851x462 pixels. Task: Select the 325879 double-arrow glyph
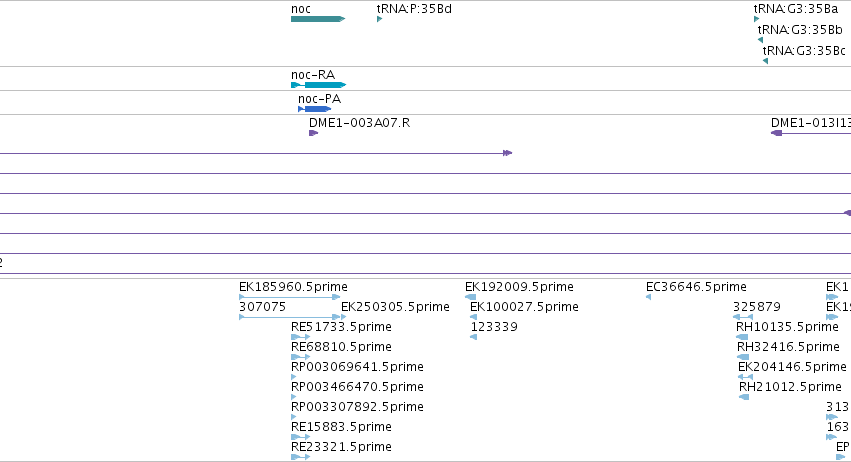tap(742, 317)
